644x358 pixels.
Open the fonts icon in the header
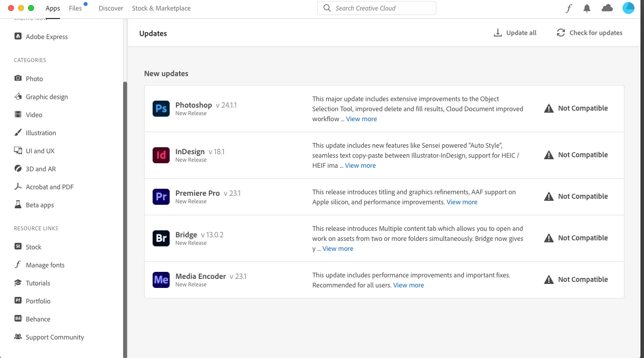tap(568, 8)
